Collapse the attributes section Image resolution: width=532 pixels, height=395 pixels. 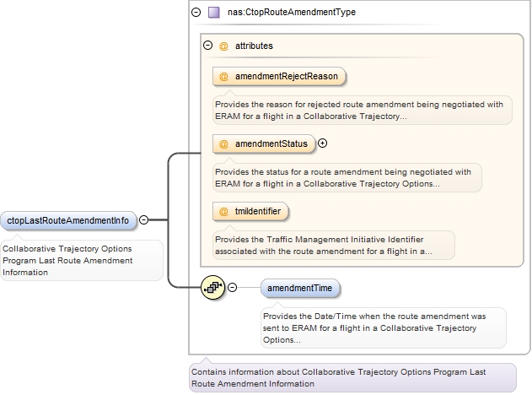tap(208, 46)
